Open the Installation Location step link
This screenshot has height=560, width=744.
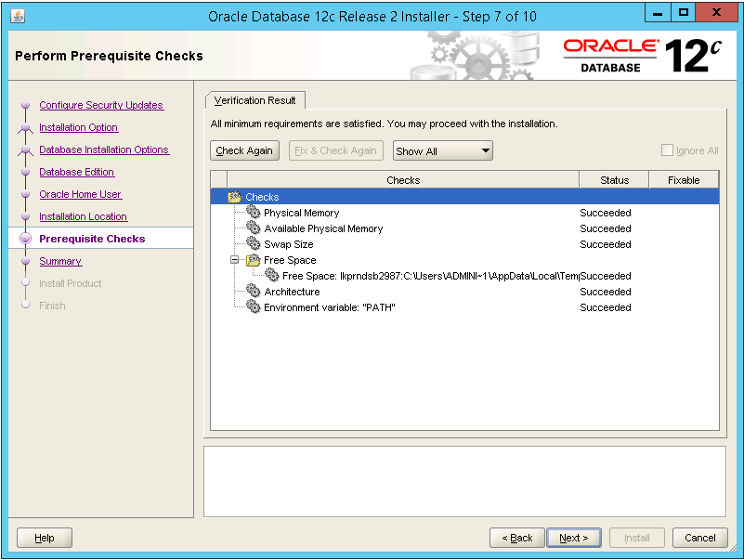pos(83,216)
